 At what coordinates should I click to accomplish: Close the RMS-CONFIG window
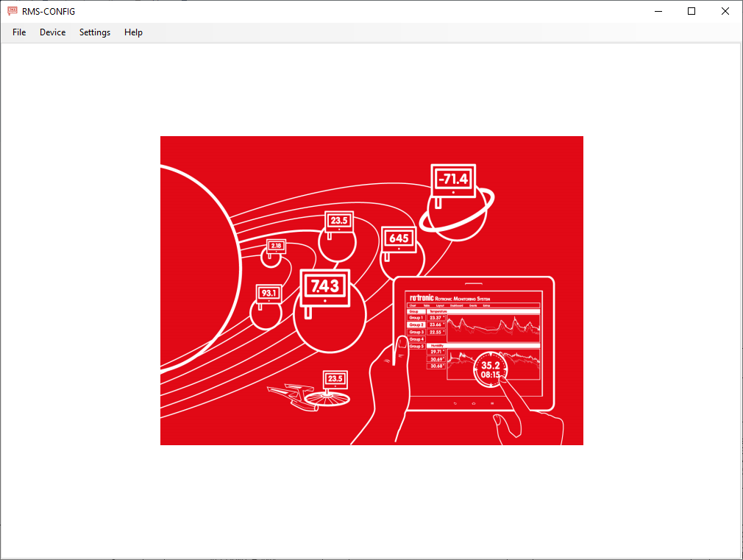coord(725,11)
